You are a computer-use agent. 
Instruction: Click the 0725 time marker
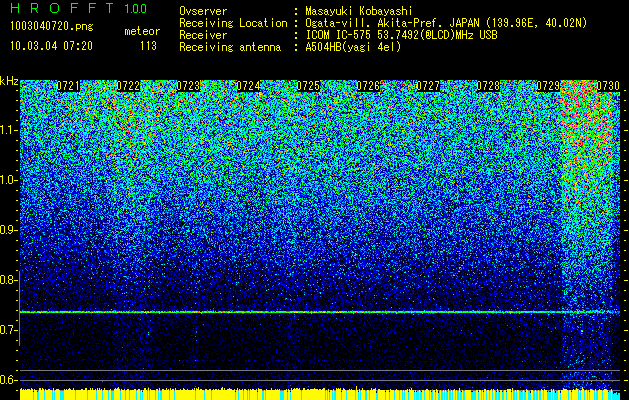308,86
